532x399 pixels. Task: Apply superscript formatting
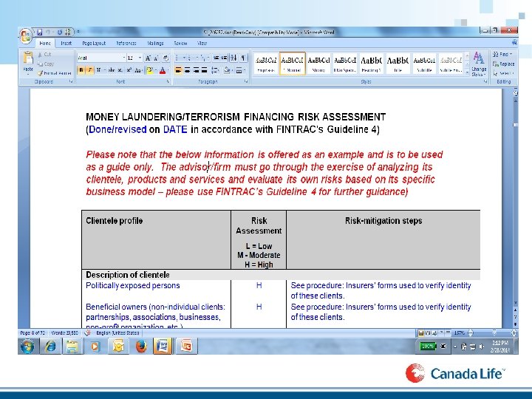click(129, 70)
